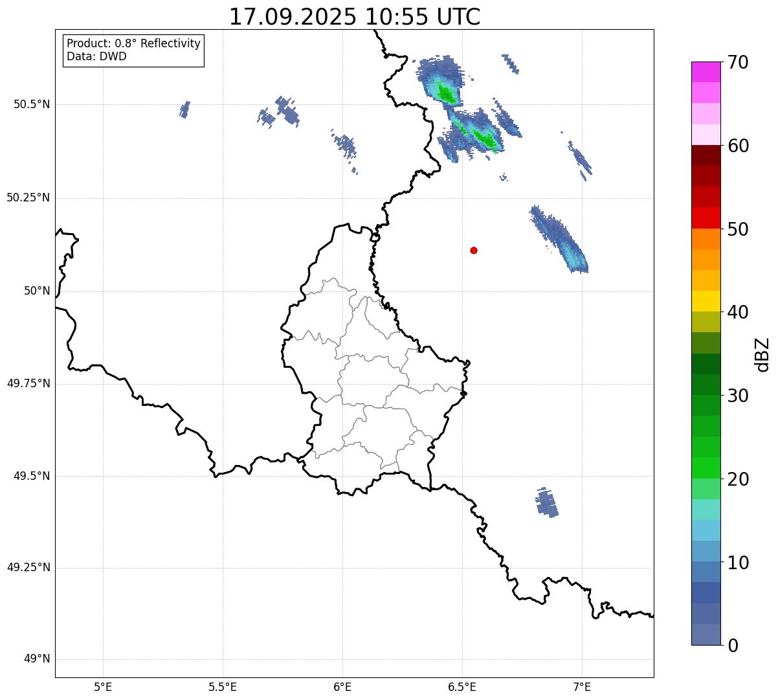Click the 50°N latitude label

[x=37, y=291]
